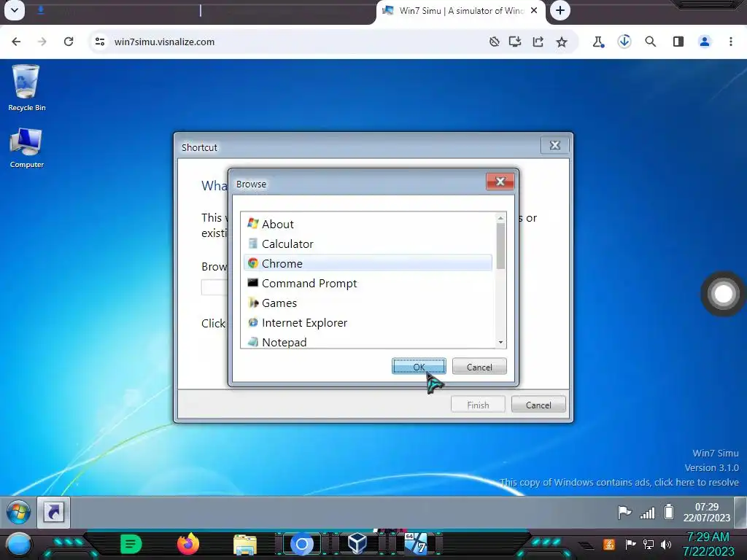Select Notepad in the Browse list
Image resolution: width=747 pixels, height=560 pixels.
[368, 341]
